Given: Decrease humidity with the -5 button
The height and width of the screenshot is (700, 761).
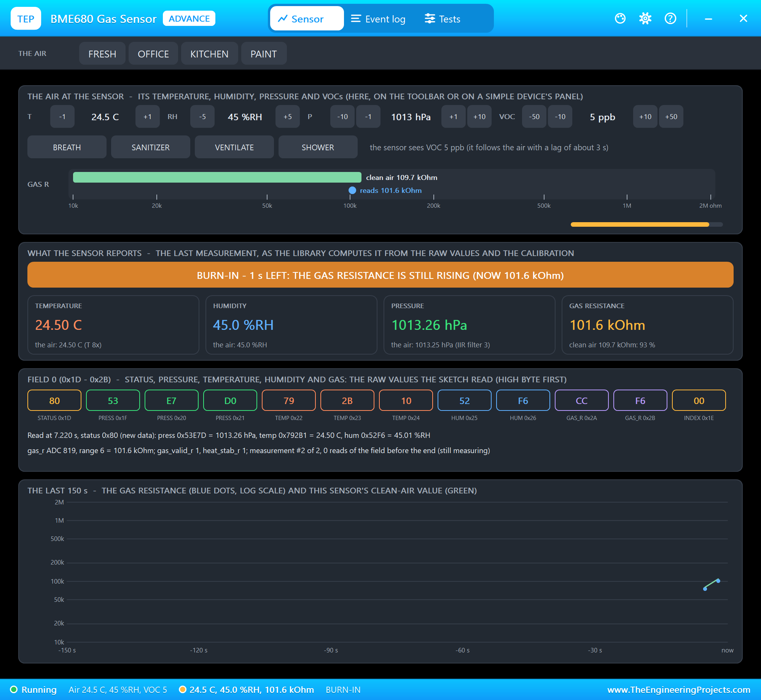Looking at the screenshot, I should click(x=202, y=117).
